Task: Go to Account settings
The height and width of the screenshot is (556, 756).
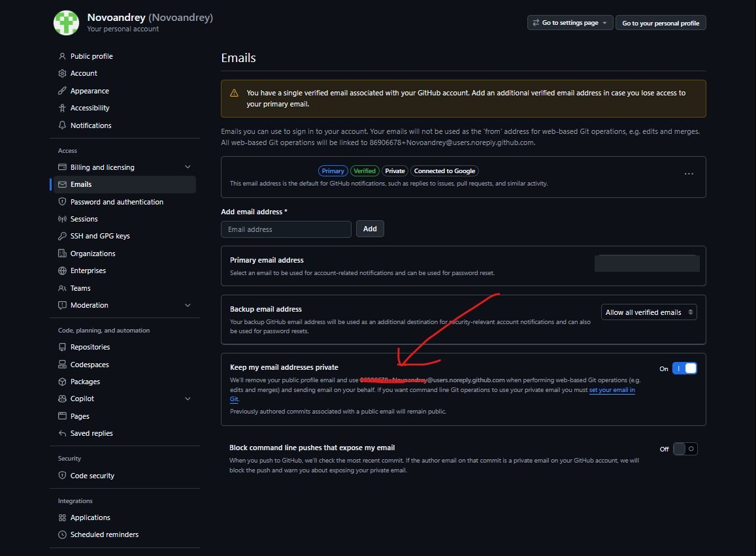Action: (x=84, y=73)
